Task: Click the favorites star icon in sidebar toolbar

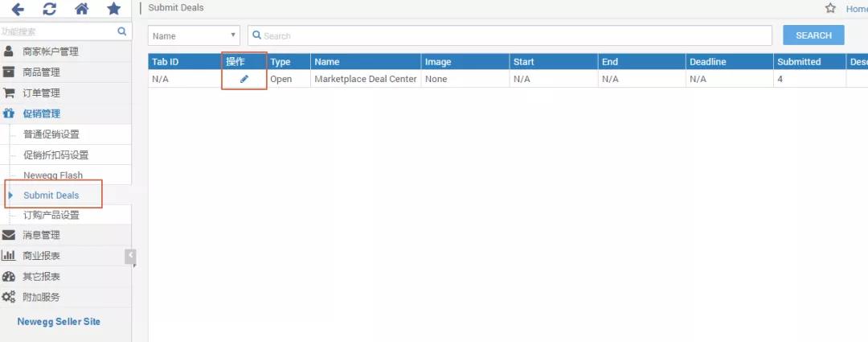Action: (x=113, y=10)
